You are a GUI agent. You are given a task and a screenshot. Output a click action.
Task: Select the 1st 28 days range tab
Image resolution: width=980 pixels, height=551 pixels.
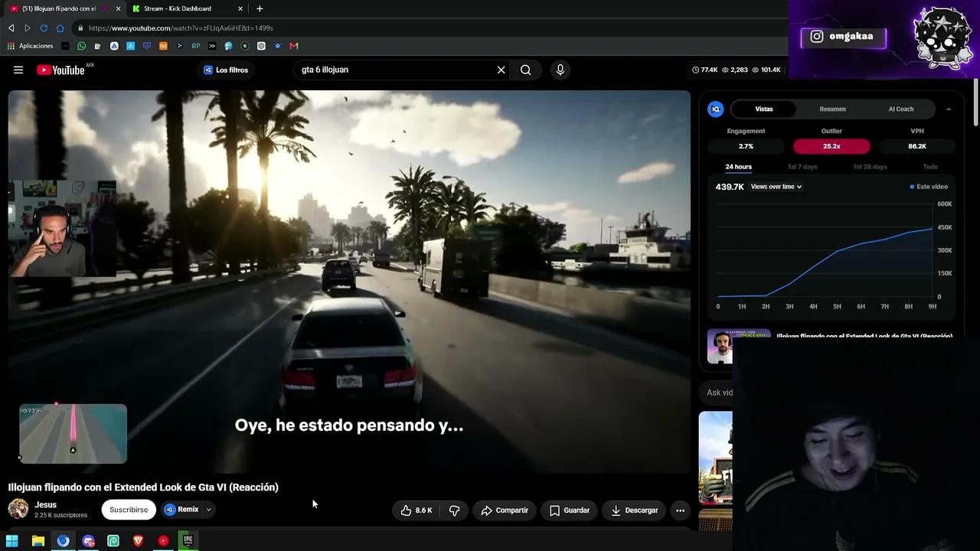[x=870, y=167]
